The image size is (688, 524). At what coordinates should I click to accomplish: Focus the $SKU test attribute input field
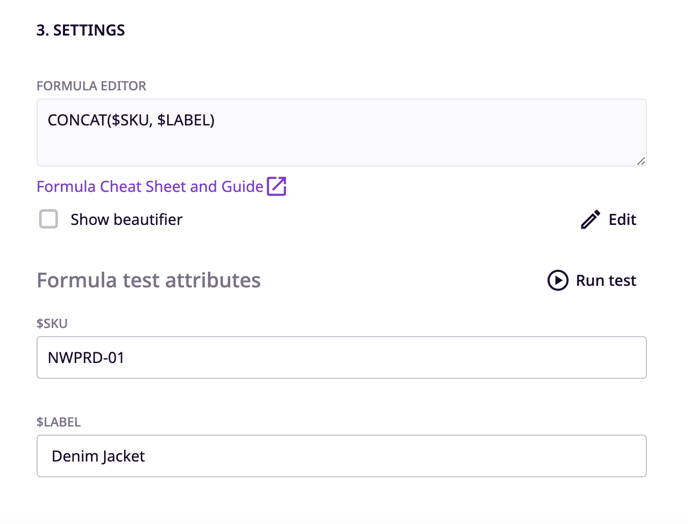coord(341,357)
